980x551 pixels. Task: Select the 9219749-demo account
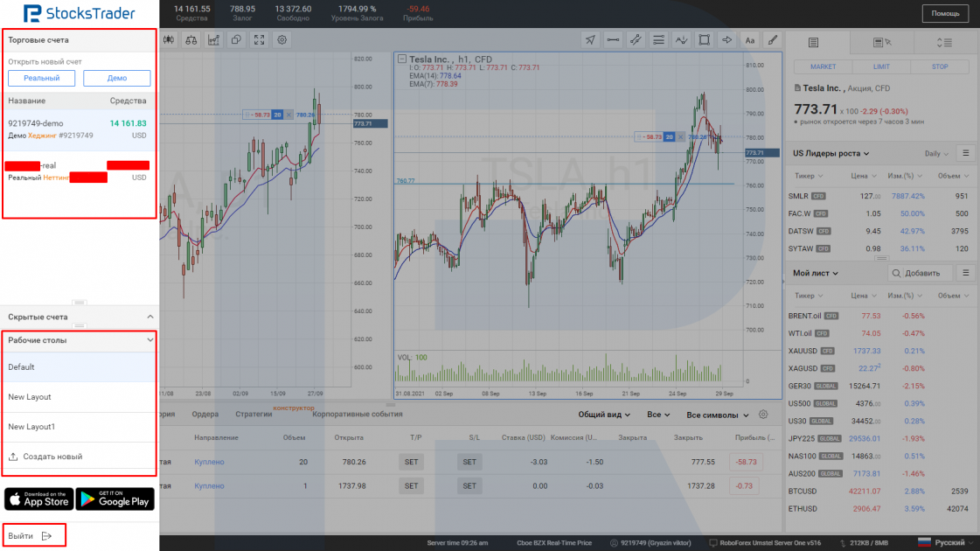pos(79,129)
